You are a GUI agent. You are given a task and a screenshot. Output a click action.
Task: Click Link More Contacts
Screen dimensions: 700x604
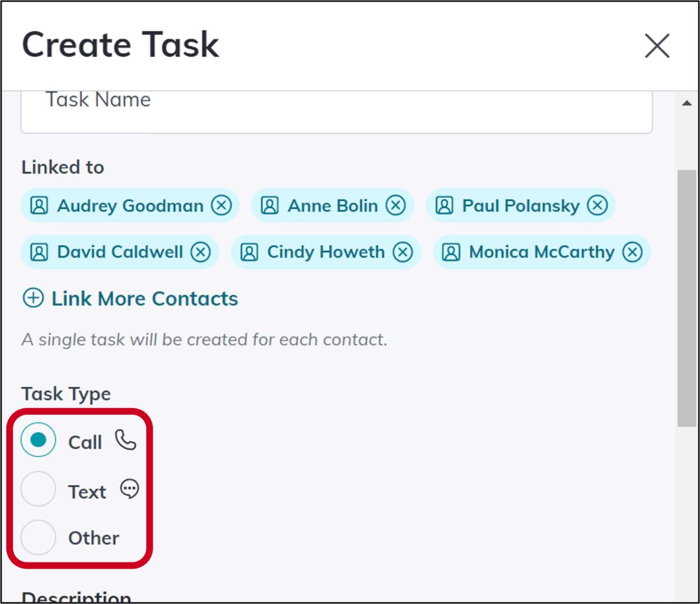pyautogui.click(x=144, y=298)
